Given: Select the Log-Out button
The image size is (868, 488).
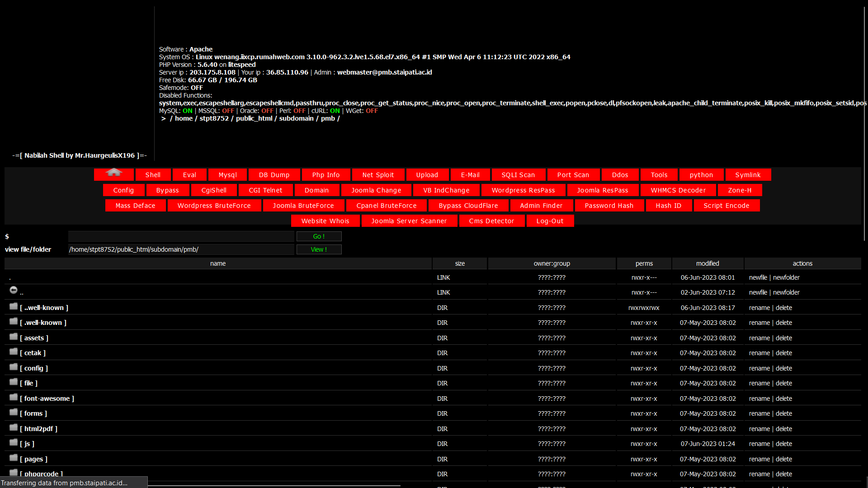Looking at the screenshot, I should click(550, 221).
